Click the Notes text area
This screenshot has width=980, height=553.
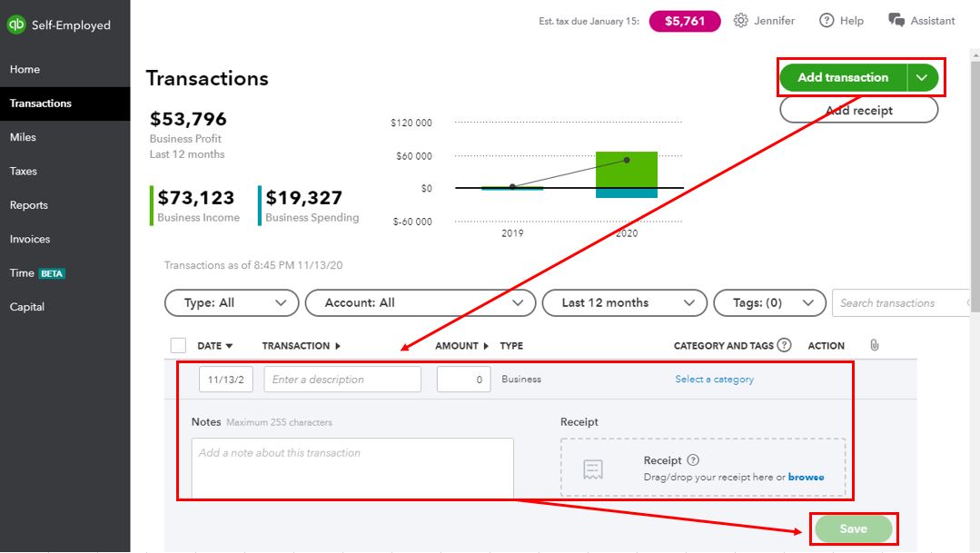352,468
